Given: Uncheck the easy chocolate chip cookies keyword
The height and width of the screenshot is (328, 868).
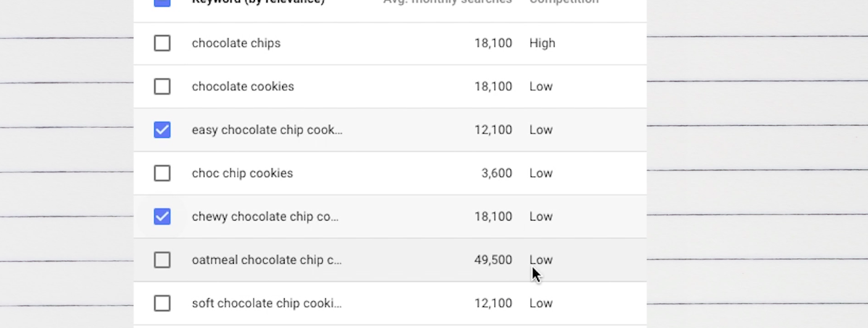Looking at the screenshot, I should 162,130.
